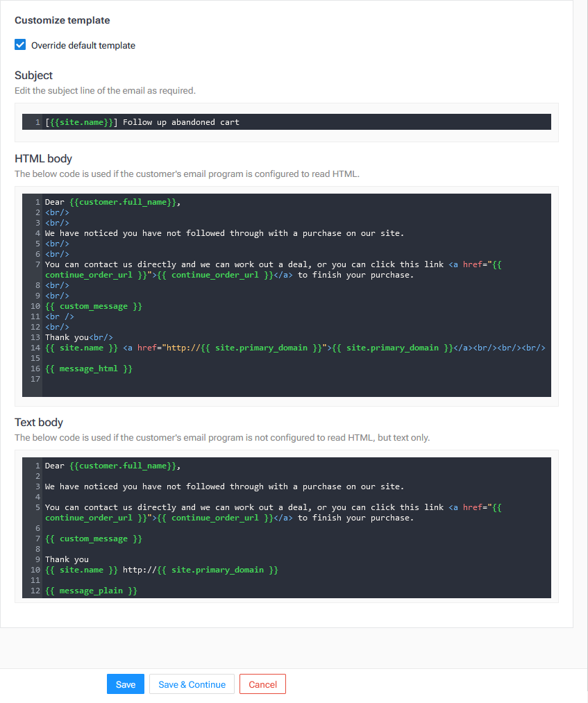Viewport: 588px width, 703px height.
Task: Click the site.name variable in the Subject
Action: click(x=81, y=122)
